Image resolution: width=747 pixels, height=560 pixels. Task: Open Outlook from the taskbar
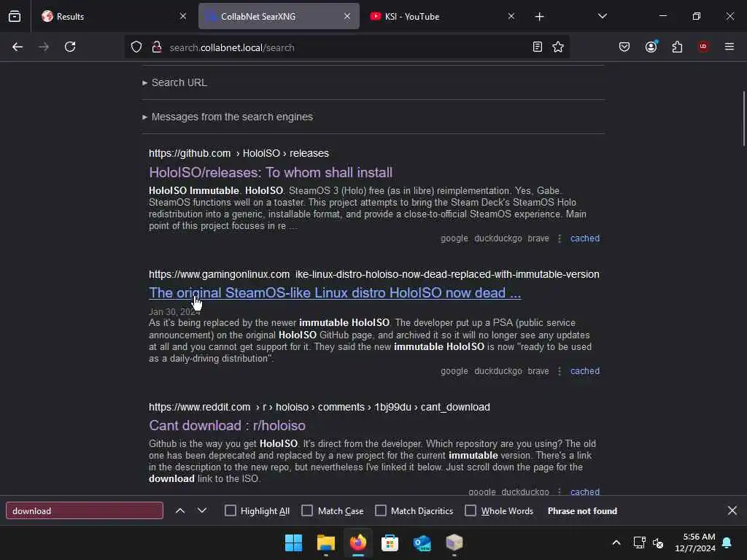tap(422, 542)
